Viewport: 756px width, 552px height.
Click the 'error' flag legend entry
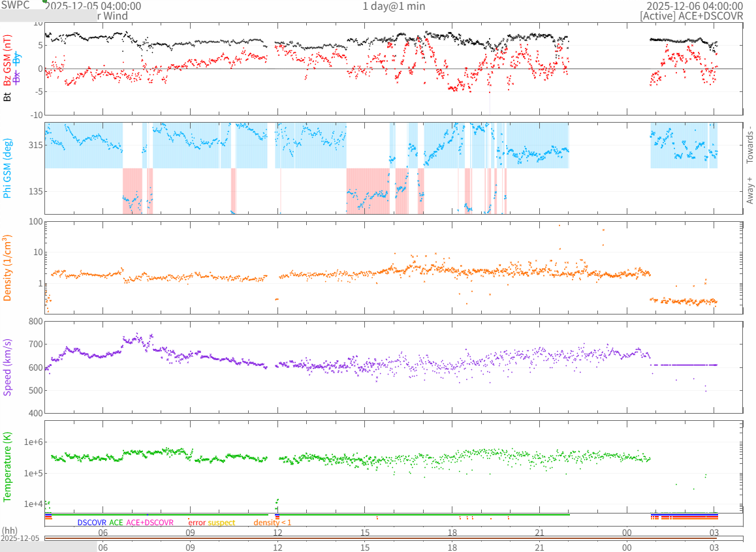(197, 523)
